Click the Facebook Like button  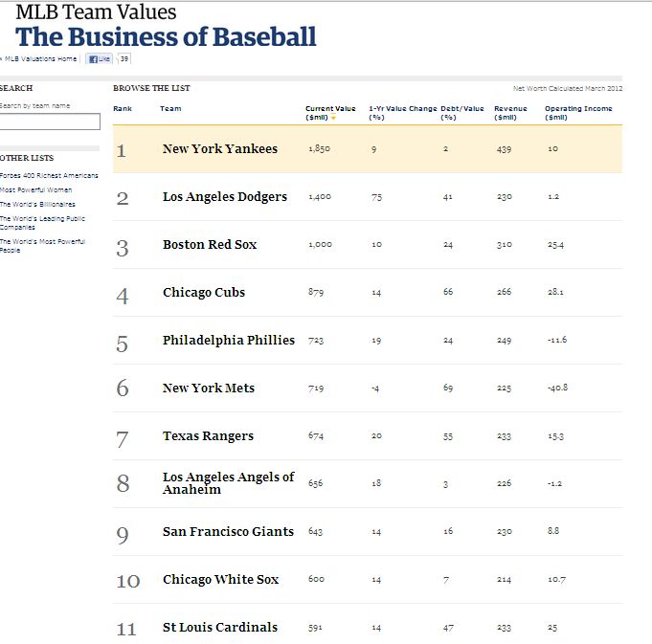click(x=100, y=59)
